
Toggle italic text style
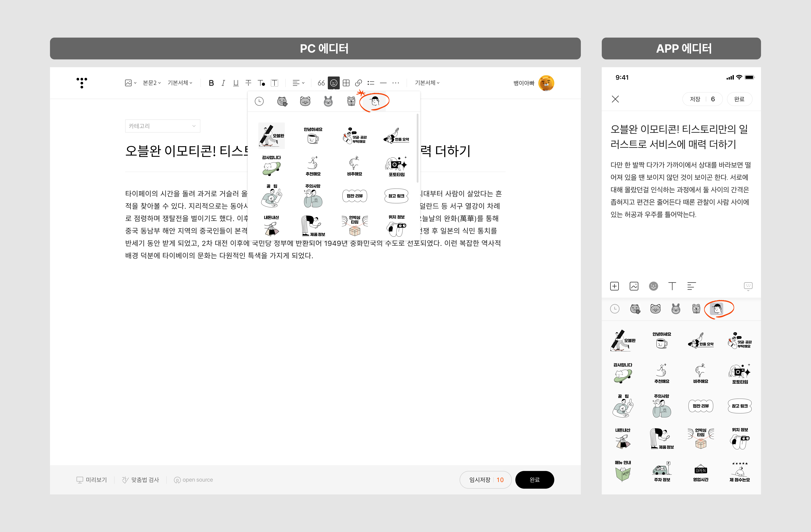click(x=223, y=83)
